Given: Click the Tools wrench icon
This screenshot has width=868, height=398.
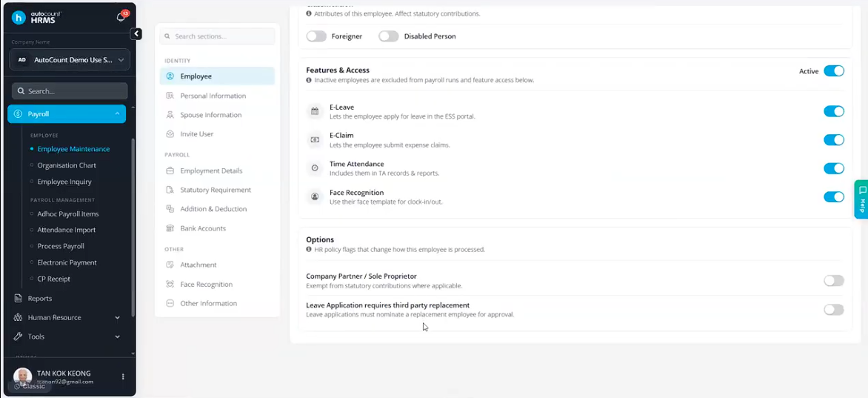Looking at the screenshot, I should [x=18, y=336].
